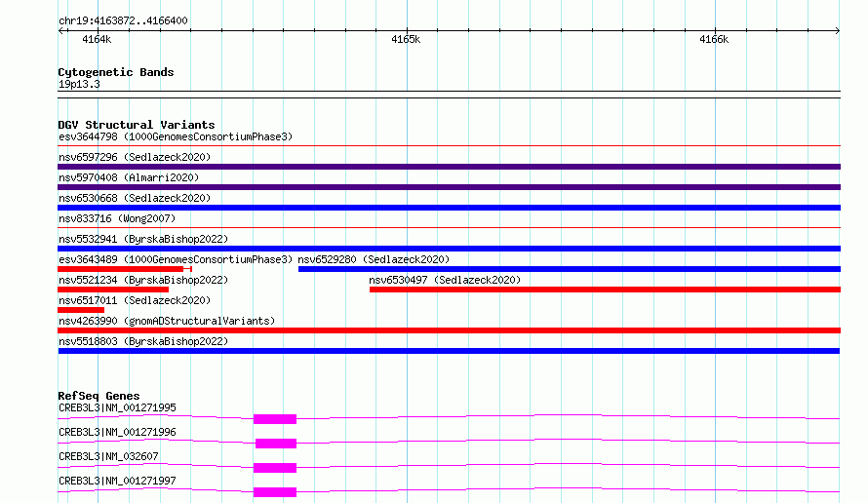Open the DGV Structural Variants track title
The image size is (868, 503).
tap(137, 125)
